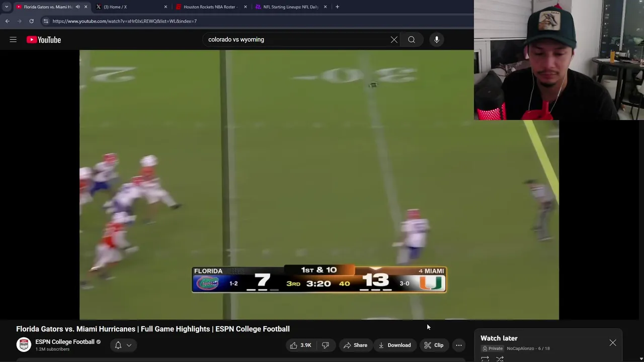644x362 pixels.
Task: Open the Watch later playlist title
Action: [x=499, y=338]
